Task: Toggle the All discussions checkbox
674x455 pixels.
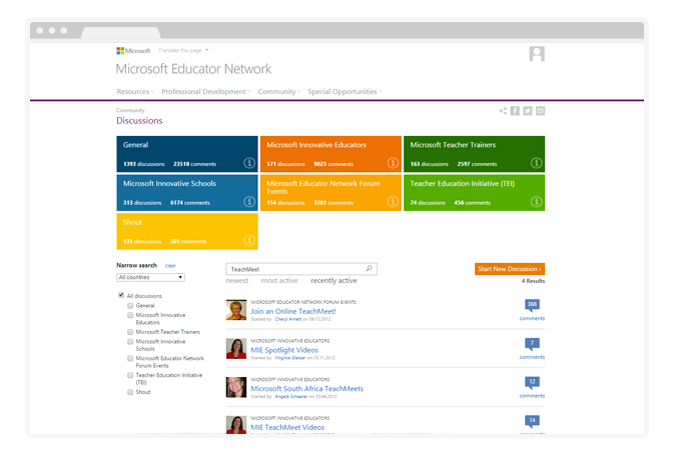Action: tap(121, 295)
